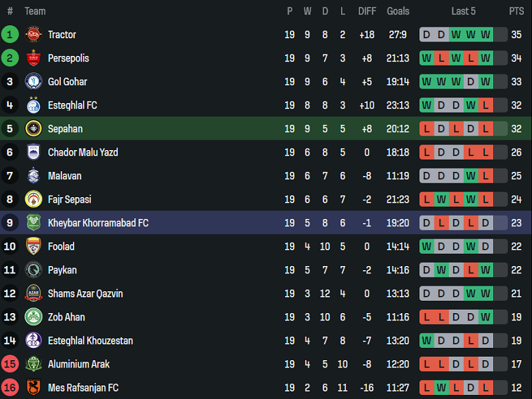Click the Aluminium Arak crest icon
The height and width of the screenshot is (399, 532).
(x=33, y=364)
